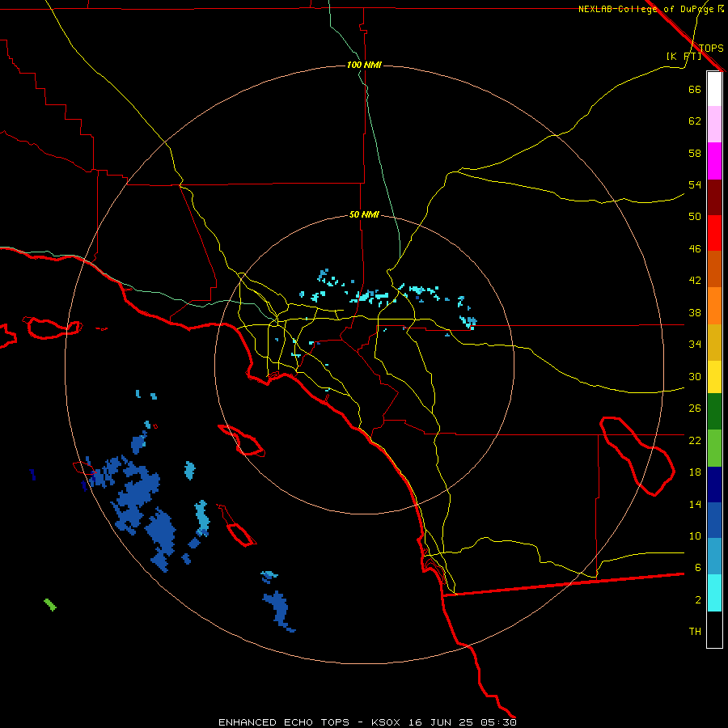
Task: Click the 16 JUN 25 date stamp
Action: [441, 722]
